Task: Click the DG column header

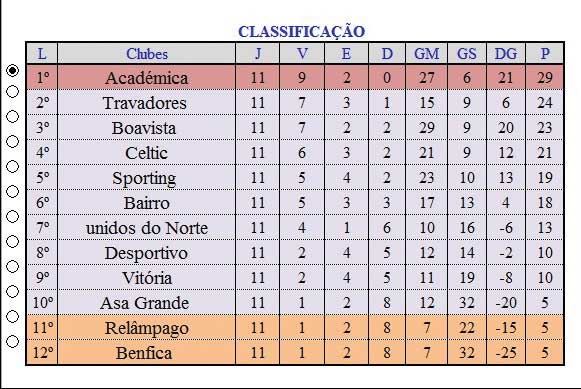Action: coord(506,54)
